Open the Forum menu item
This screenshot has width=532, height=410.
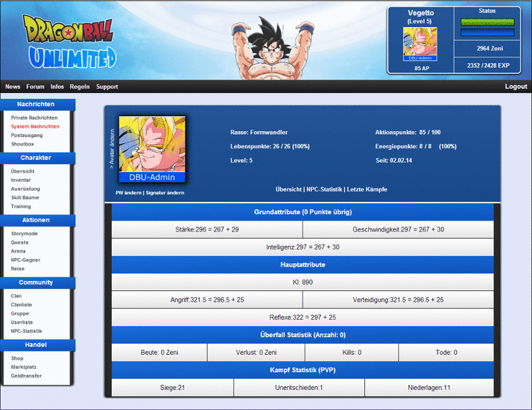(35, 86)
